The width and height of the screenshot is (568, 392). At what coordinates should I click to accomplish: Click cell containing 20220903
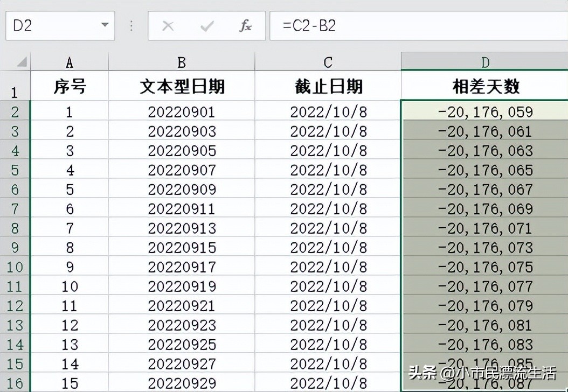pyautogui.click(x=182, y=130)
